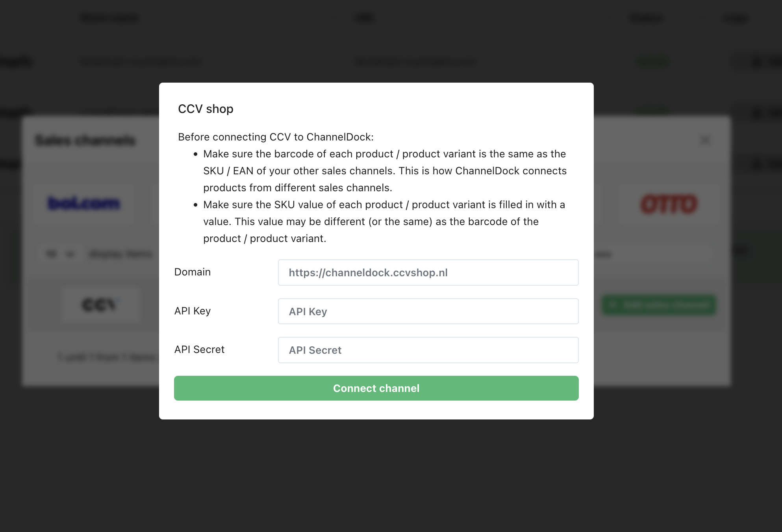The width and height of the screenshot is (782, 532).
Task: Select the blurred green Add sales channel button
Action: [659, 305]
